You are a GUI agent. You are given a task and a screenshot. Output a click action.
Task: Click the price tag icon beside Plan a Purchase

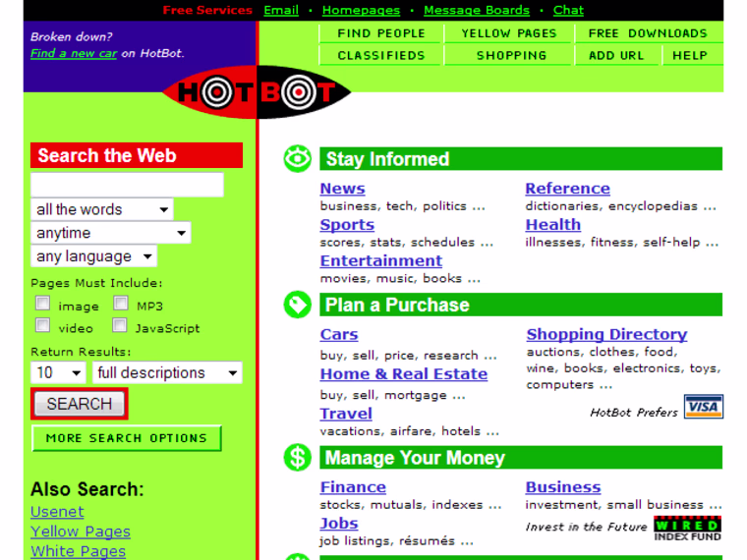(298, 305)
